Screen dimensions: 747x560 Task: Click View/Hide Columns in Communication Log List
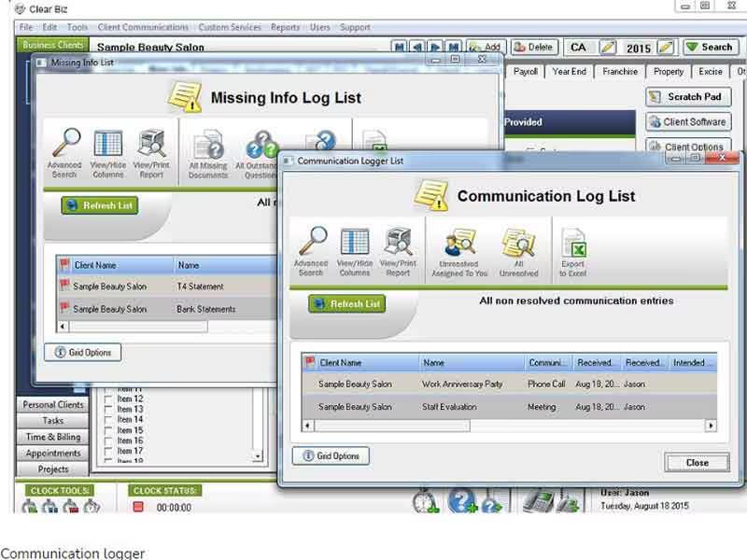(x=355, y=251)
